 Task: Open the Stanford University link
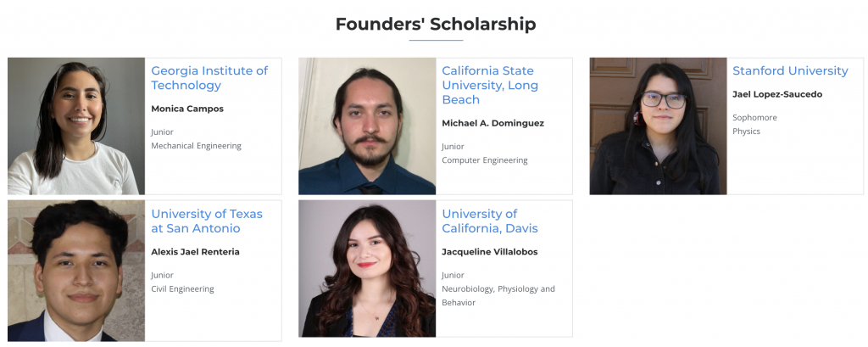click(x=790, y=70)
